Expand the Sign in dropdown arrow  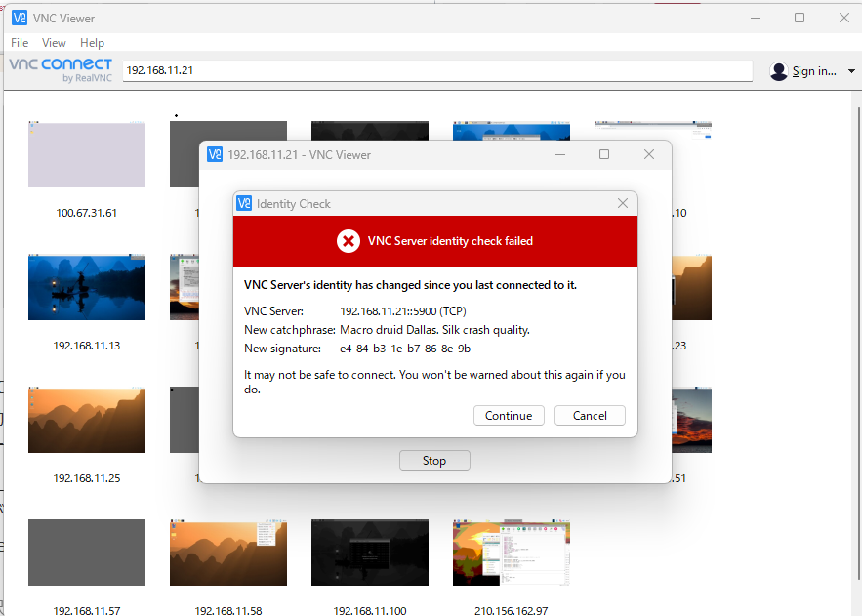[x=851, y=71]
